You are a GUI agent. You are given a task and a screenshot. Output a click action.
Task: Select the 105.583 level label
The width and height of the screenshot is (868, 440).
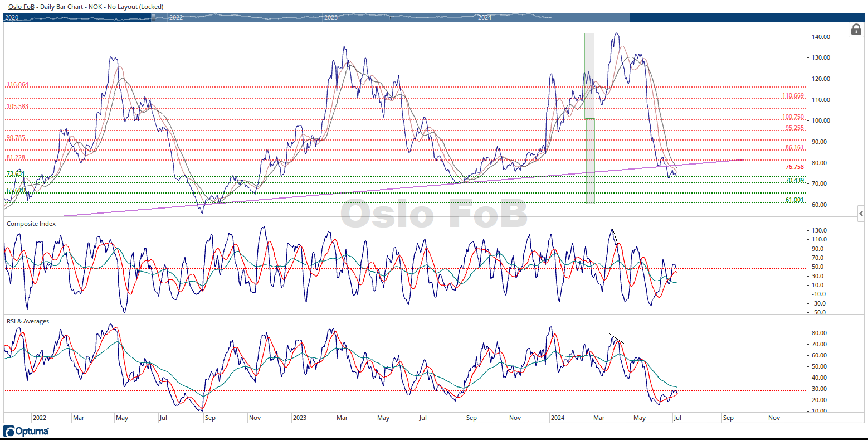pyautogui.click(x=17, y=107)
